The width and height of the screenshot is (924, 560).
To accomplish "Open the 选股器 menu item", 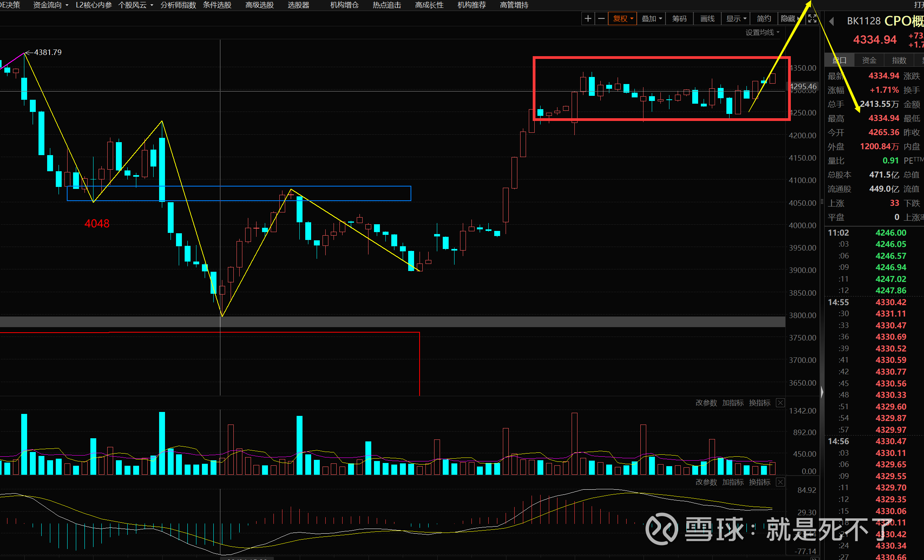I will pos(299,5).
